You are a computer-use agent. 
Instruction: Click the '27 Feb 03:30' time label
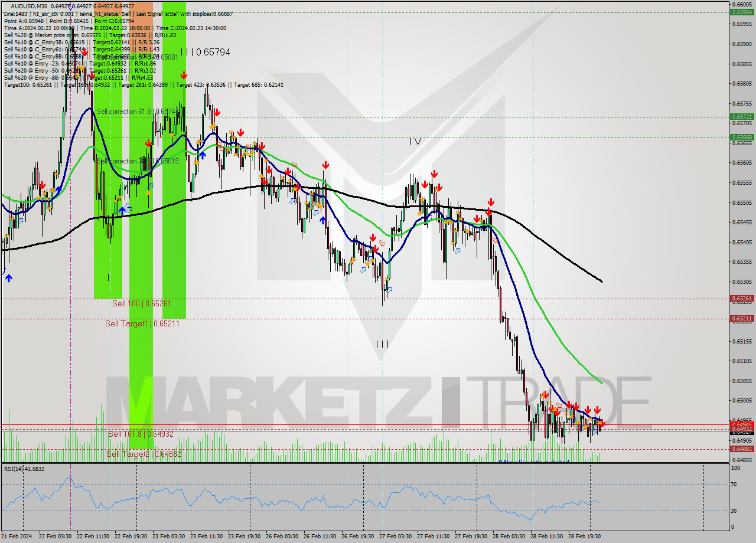coord(396,537)
